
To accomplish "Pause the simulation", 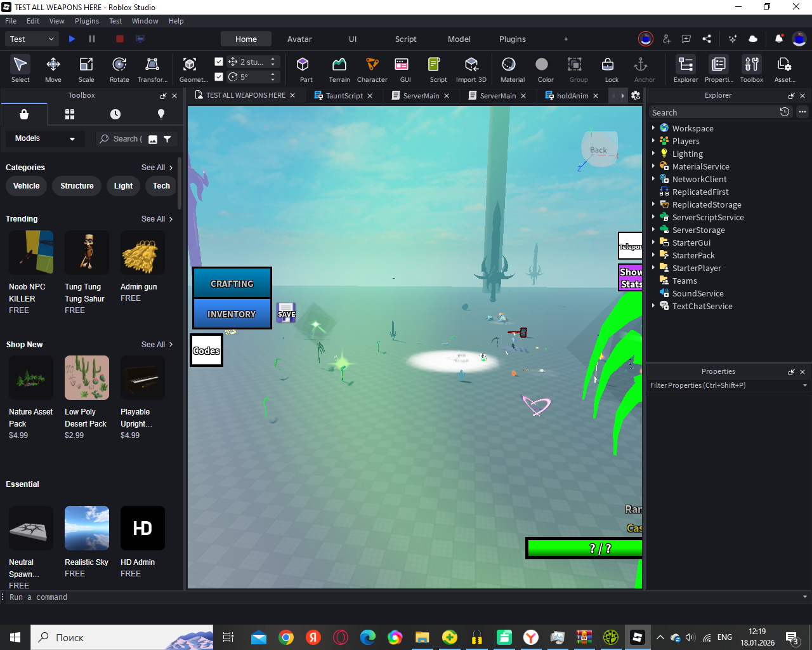I will click(x=92, y=39).
